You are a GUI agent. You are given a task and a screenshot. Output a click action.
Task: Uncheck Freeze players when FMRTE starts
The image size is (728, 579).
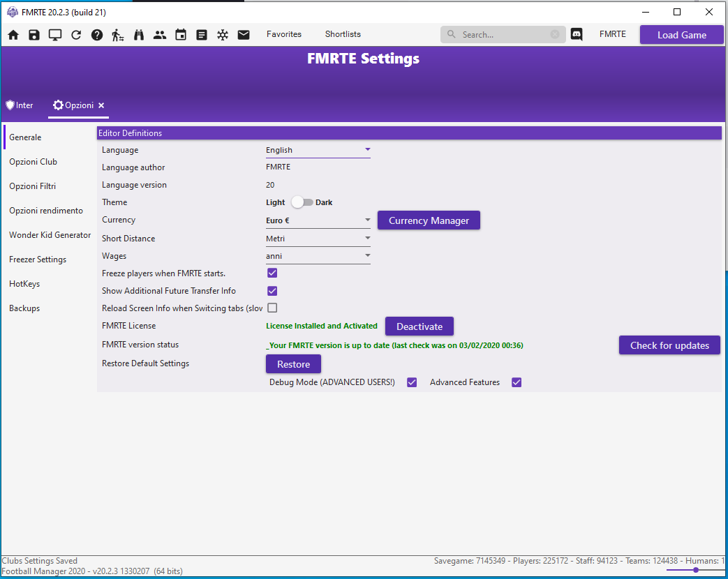[272, 273]
